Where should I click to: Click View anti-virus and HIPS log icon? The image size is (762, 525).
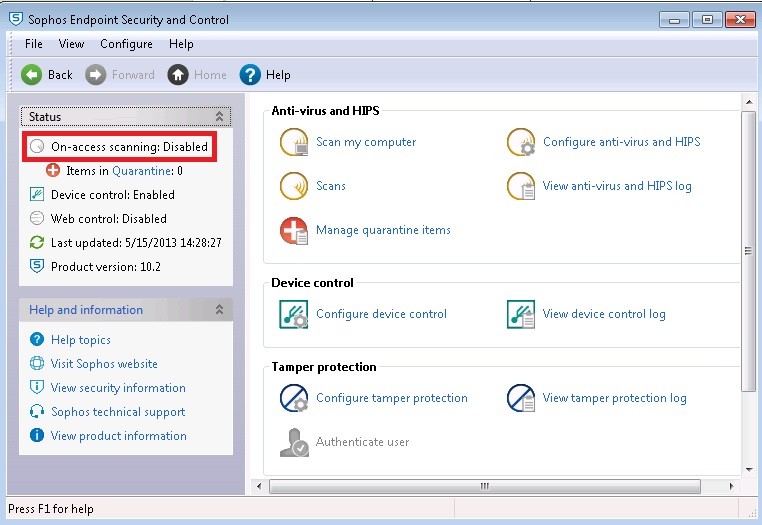tap(521, 186)
